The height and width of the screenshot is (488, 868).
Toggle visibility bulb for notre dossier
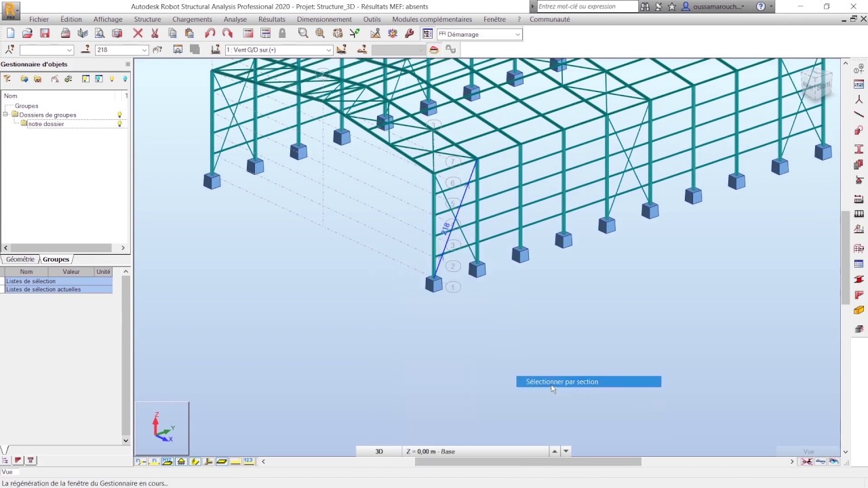120,124
